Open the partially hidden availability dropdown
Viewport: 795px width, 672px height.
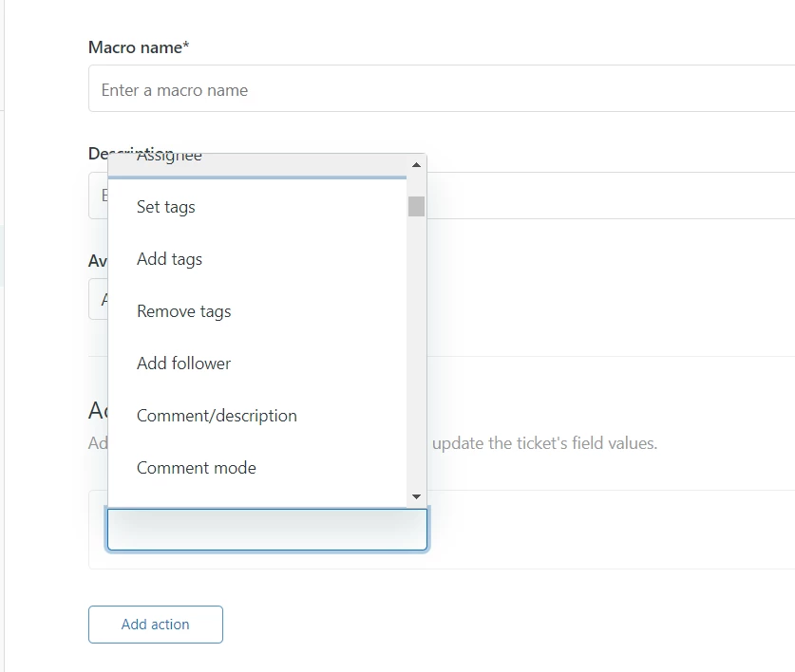click(98, 300)
